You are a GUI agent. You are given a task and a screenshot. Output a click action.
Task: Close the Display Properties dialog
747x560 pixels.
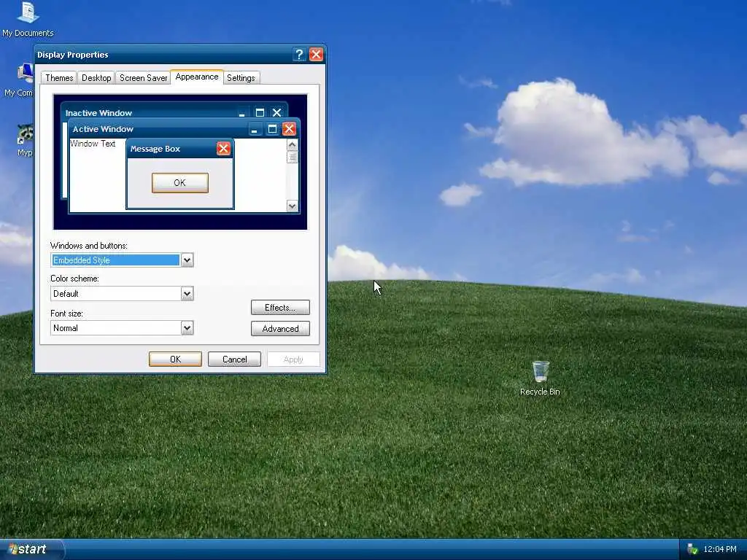[x=316, y=55]
